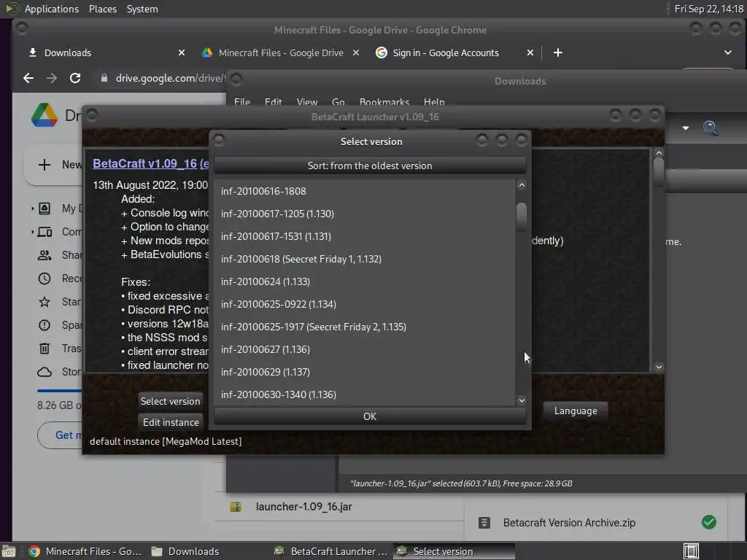
Task: Select version inf-20100617-1205 (1.130)
Action: click(365, 214)
